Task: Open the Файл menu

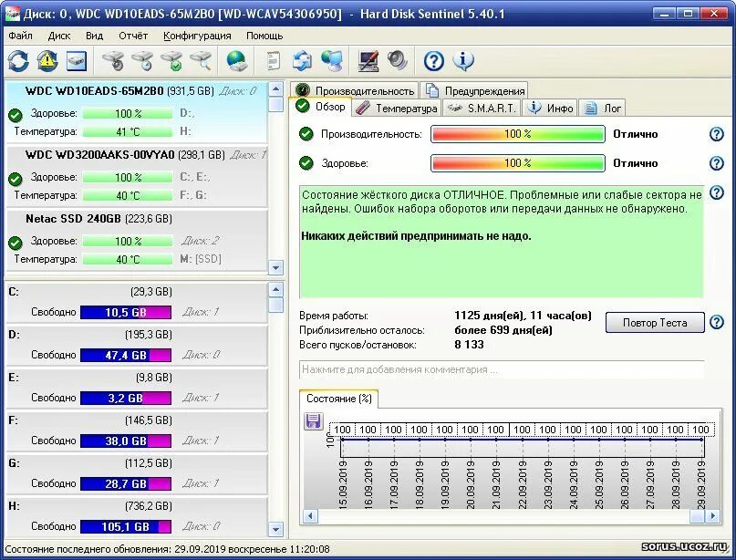Action: [21, 36]
